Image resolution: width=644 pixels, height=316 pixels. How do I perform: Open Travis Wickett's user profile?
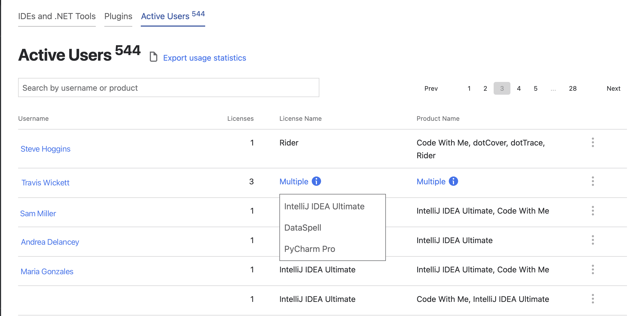pos(45,183)
